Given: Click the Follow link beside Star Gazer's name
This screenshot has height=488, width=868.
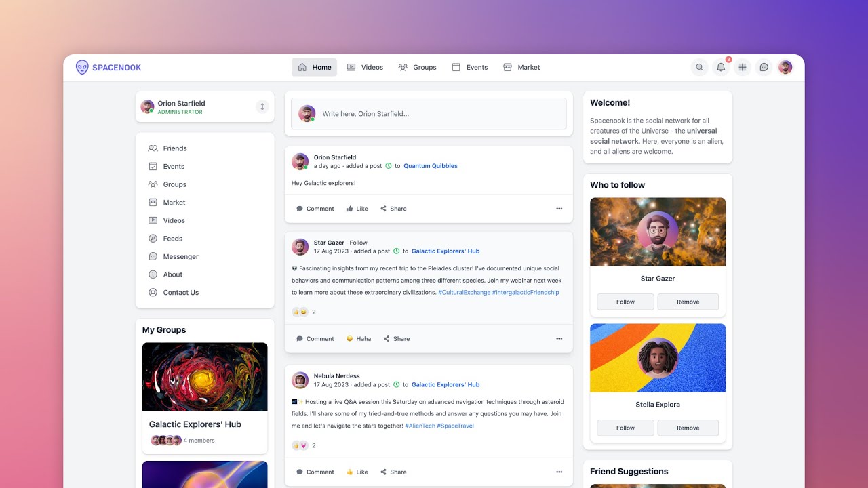Looking at the screenshot, I should point(359,243).
